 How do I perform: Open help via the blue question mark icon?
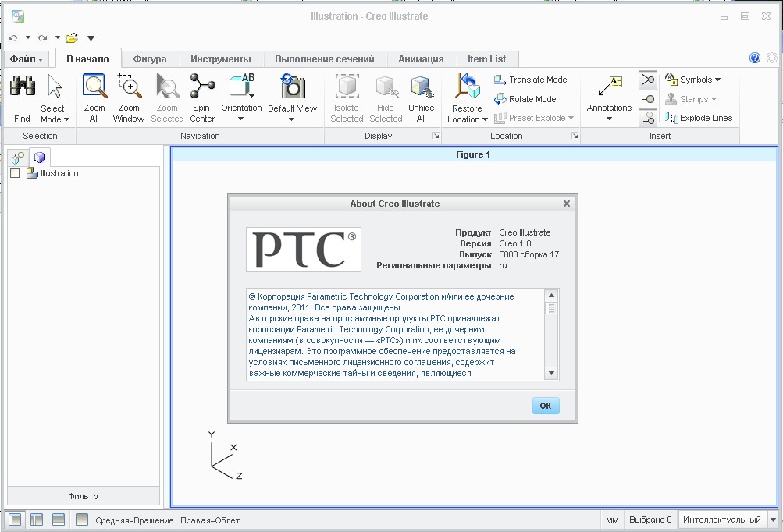755,58
